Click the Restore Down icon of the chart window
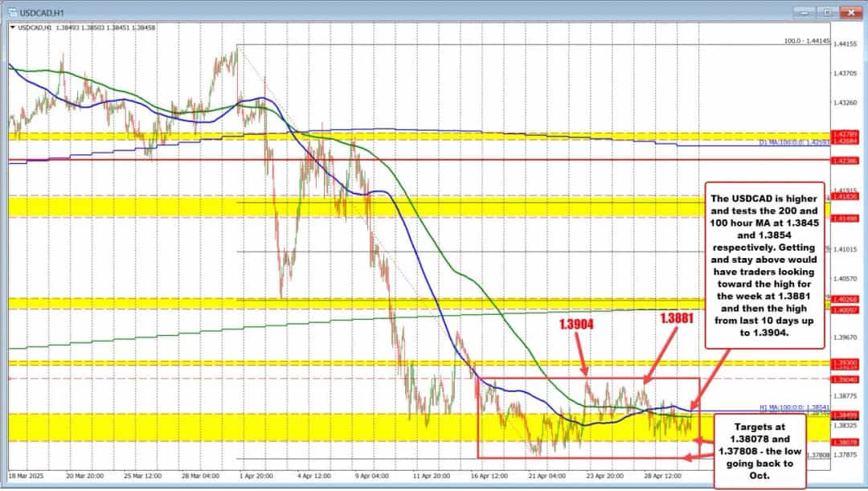This screenshot has height=491, width=868. pos(825,12)
